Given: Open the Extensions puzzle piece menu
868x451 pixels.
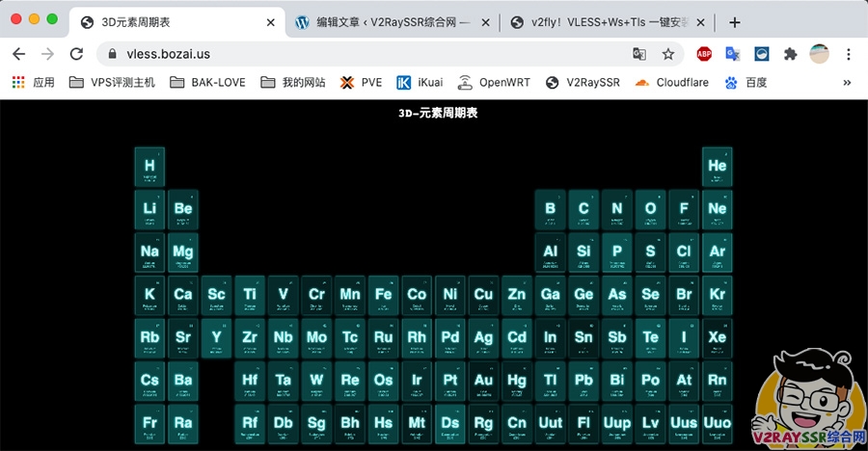Looking at the screenshot, I should point(790,54).
